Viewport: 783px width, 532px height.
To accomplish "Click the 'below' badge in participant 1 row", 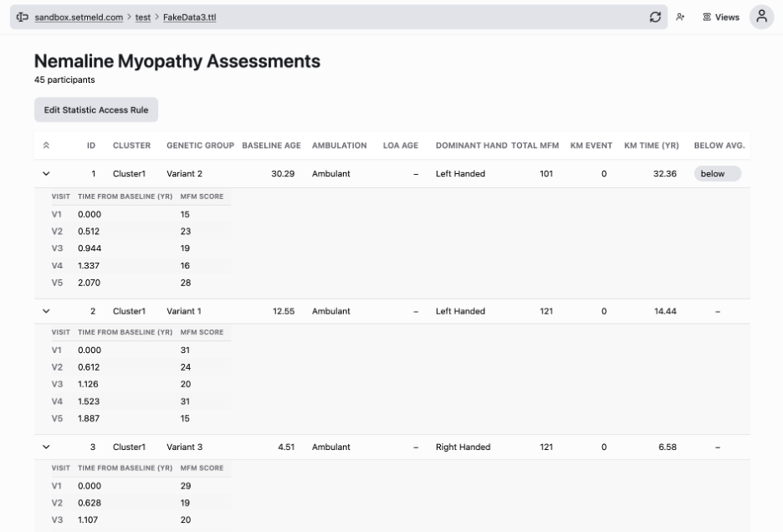I will pyautogui.click(x=718, y=173).
